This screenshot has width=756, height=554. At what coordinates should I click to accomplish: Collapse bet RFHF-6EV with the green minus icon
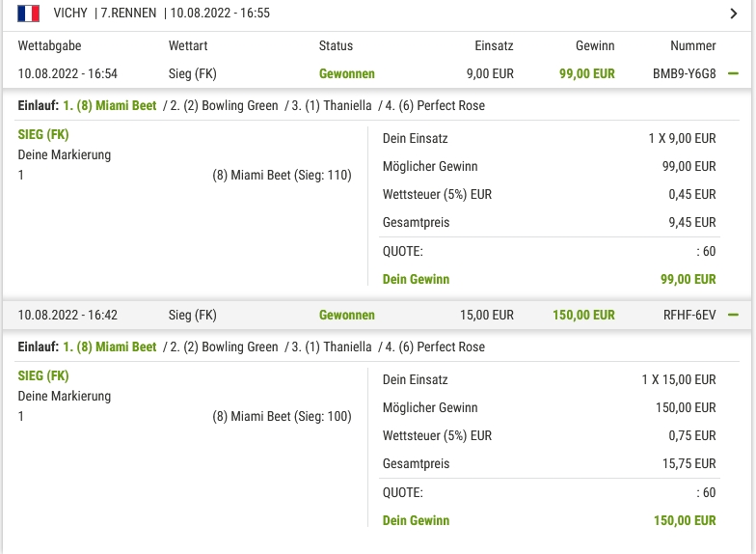[x=733, y=315]
